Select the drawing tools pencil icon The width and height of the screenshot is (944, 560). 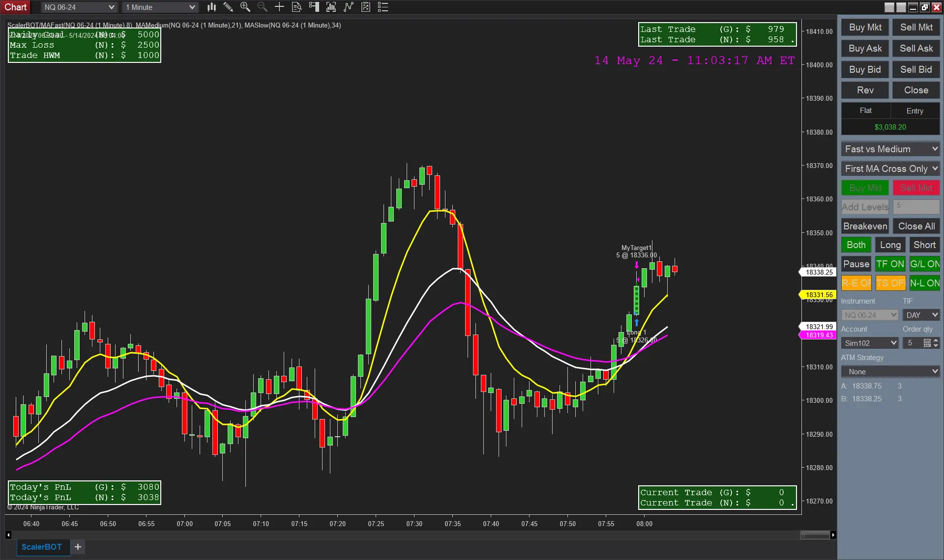click(x=228, y=7)
